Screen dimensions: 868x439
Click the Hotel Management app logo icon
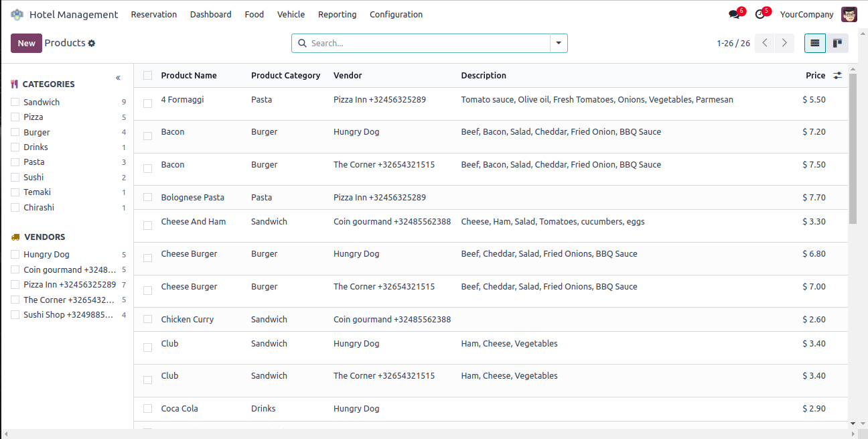[x=17, y=14]
